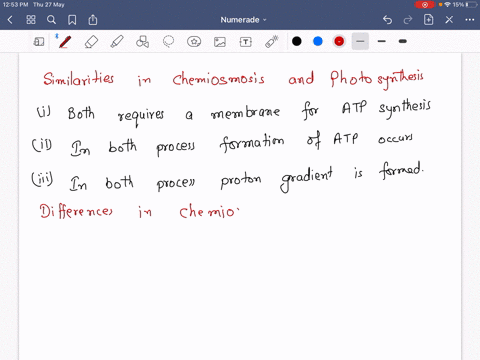Tap the screen recording indicator
This screenshot has height=360, width=480.
tap(425, 5)
